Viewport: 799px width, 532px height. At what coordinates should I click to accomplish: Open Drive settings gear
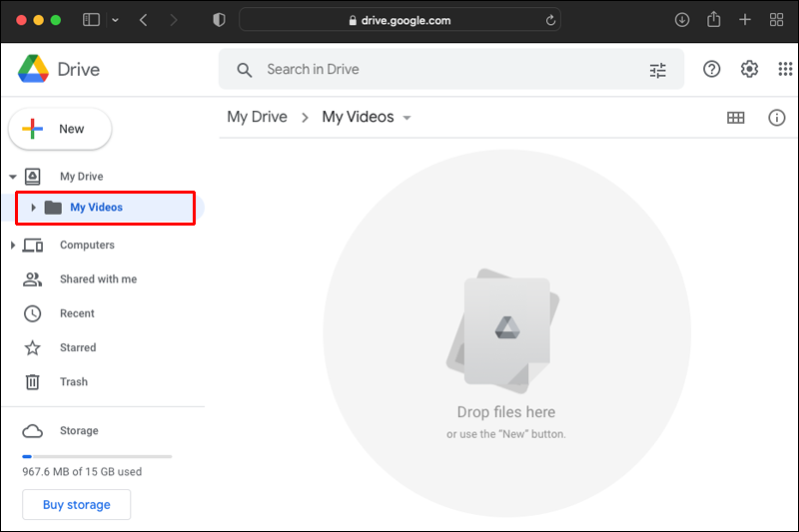(x=749, y=69)
